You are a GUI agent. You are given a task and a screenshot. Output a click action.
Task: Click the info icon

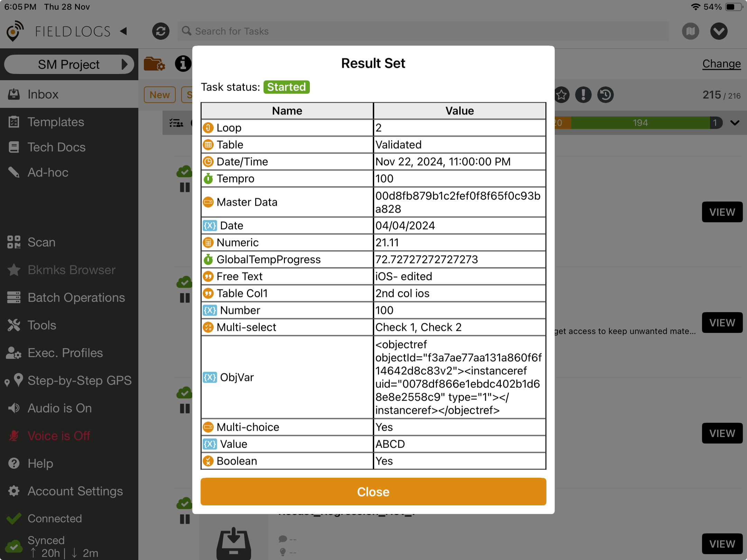[x=183, y=64]
